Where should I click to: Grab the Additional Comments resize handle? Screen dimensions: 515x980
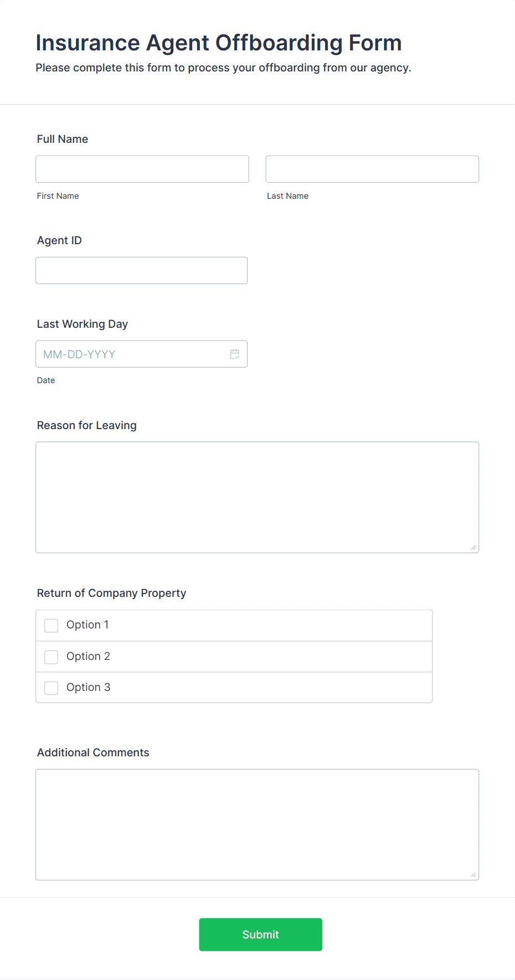473,875
